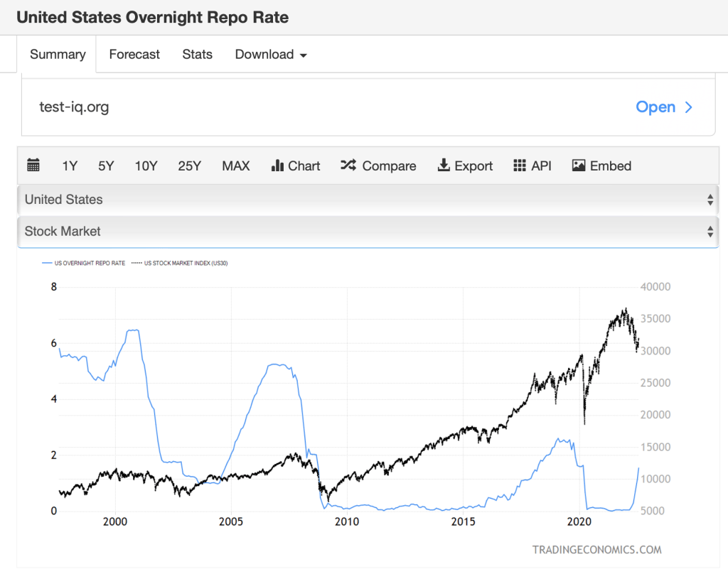The width and height of the screenshot is (728, 579).
Task: Select the Summary tab
Action: (58, 55)
